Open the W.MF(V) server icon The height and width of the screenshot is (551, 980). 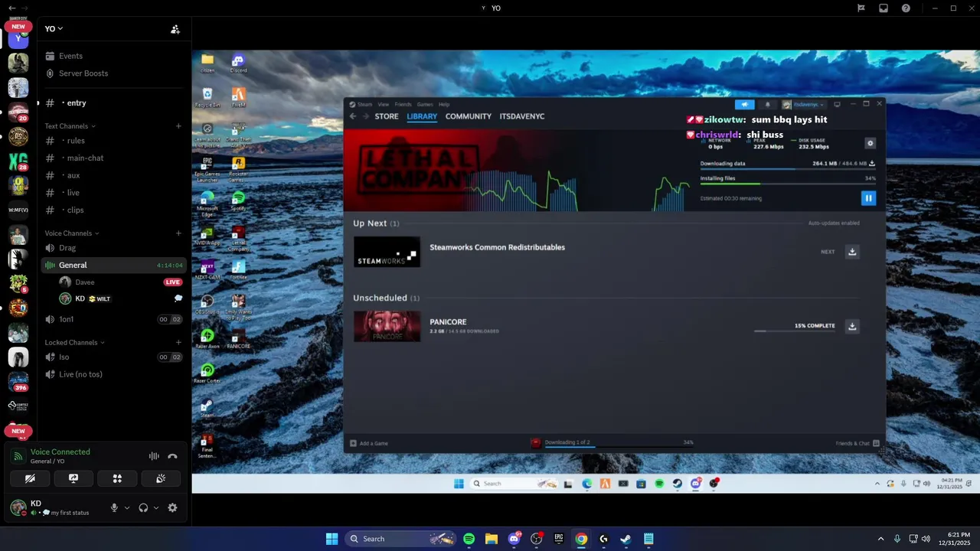coord(18,210)
